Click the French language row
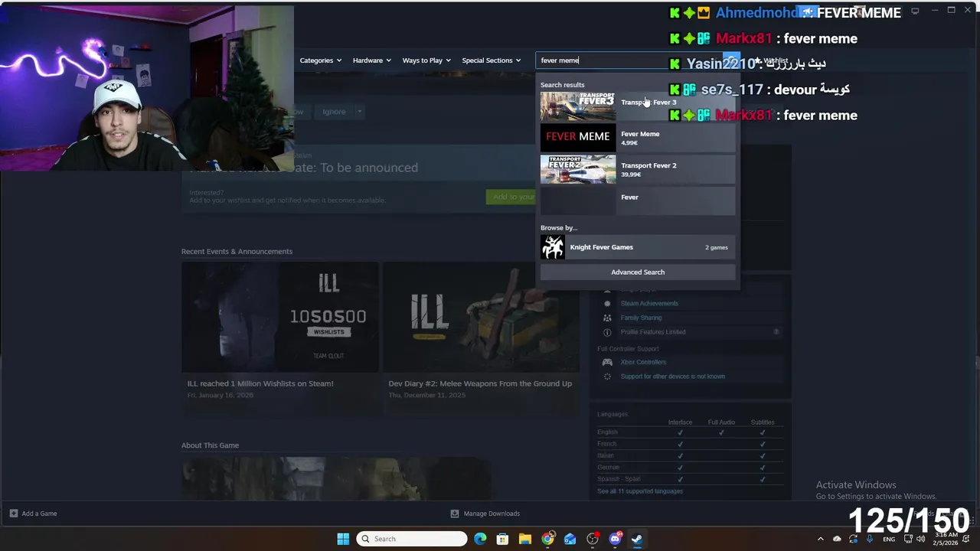 (x=689, y=444)
